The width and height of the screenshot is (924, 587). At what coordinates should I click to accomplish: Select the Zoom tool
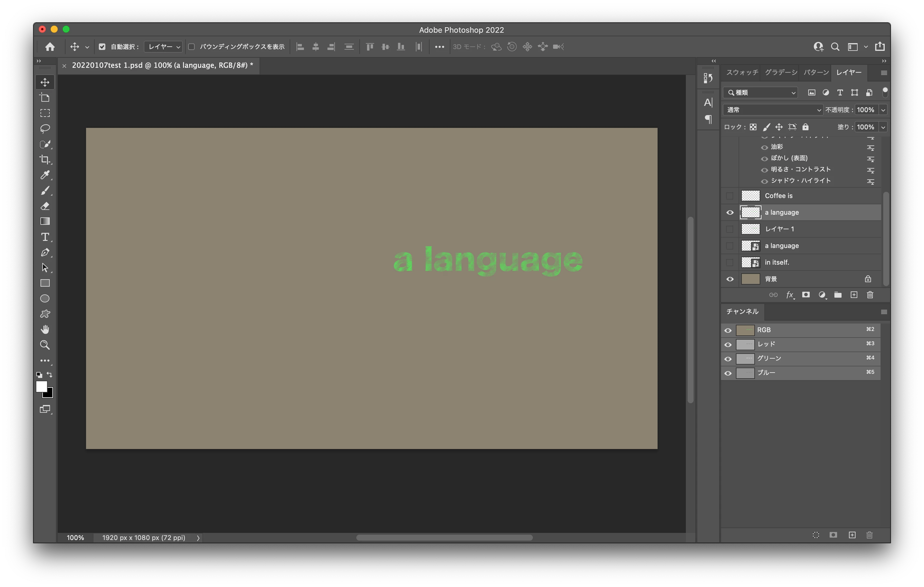[45, 345]
